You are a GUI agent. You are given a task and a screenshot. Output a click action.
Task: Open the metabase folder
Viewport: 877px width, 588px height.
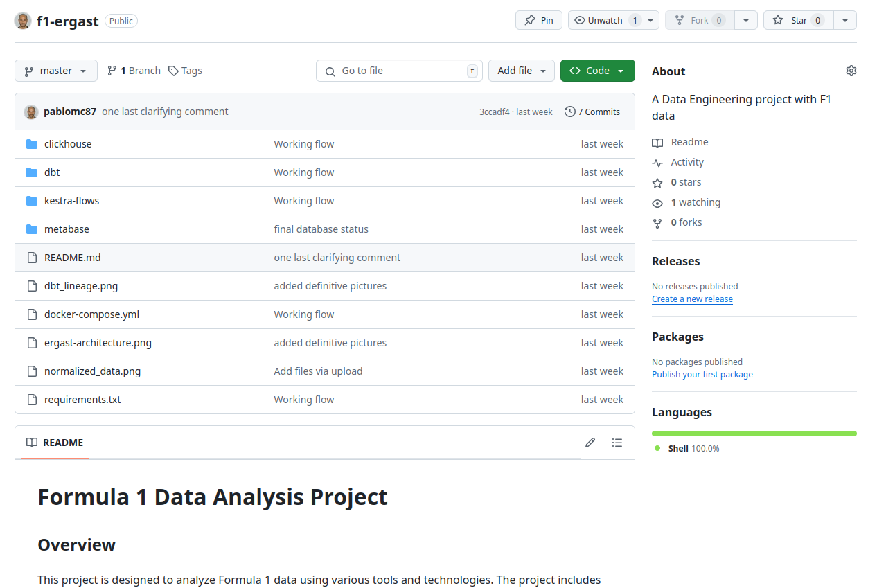(x=67, y=229)
